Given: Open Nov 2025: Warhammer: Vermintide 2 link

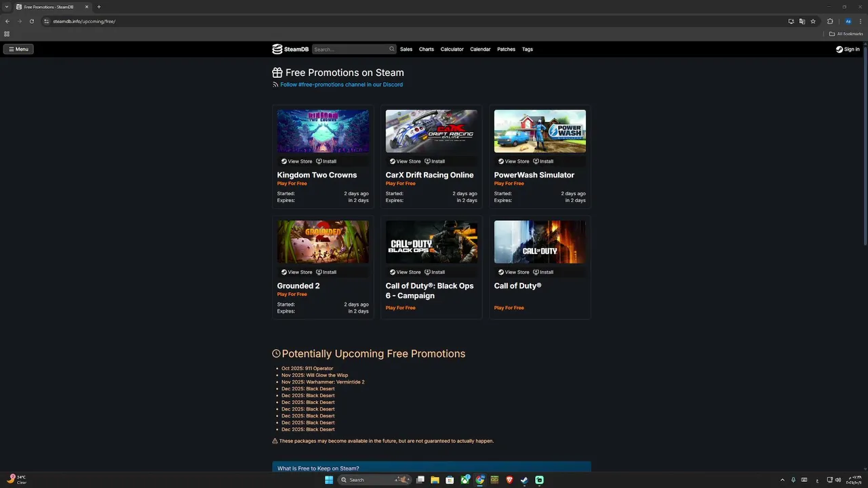Looking at the screenshot, I should pyautogui.click(x=323, y=382).
